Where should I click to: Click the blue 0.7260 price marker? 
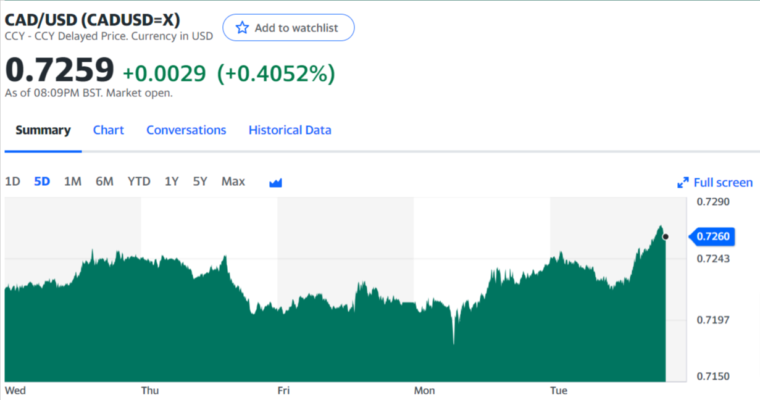[x=712, y=237]
